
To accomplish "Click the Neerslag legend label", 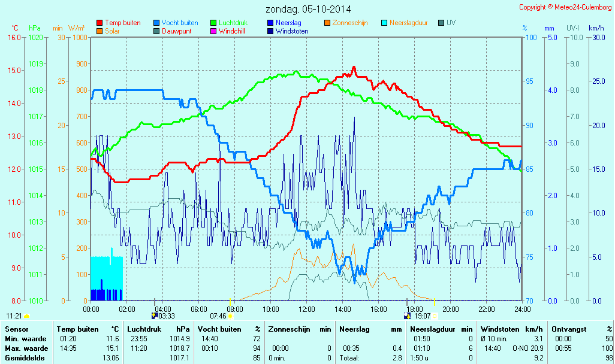I will (288, 23).
